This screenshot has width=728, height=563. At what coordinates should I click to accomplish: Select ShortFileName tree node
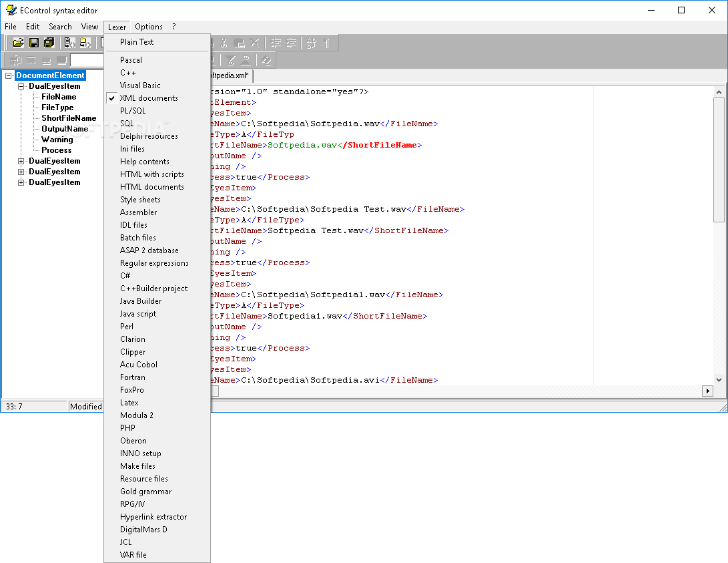(x=69, y=118)
